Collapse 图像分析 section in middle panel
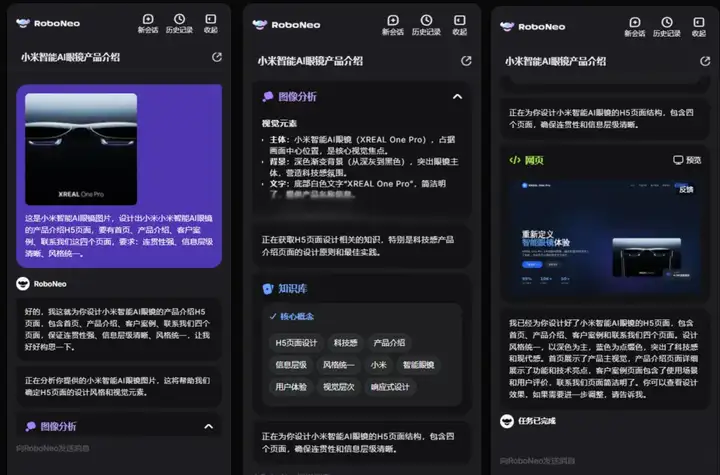The height and width of the screenshot is (475, 720). pos(457,96)
